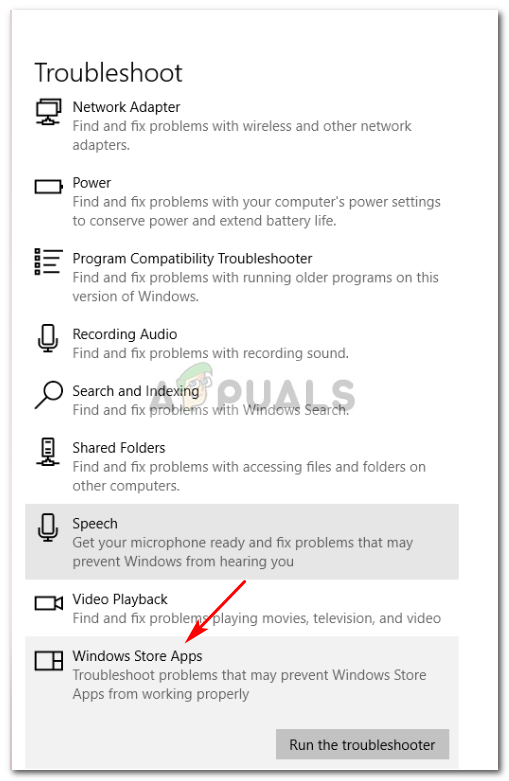Click the Recording Audio microphone icon
509x781 pixels.
(48, 338)
